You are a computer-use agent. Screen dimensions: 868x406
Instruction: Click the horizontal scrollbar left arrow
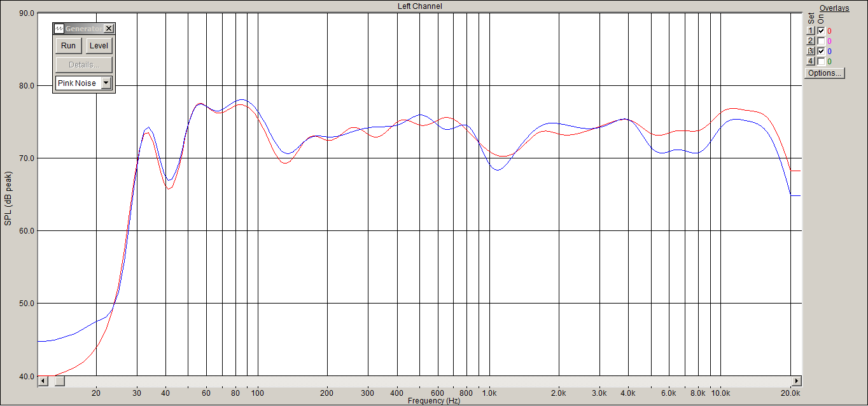[43, 381]
